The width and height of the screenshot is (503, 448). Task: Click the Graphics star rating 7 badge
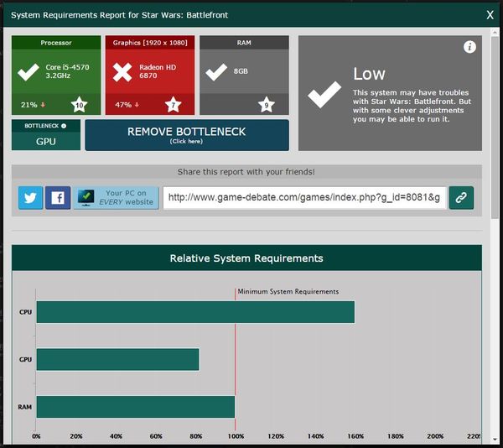(173, 105)
